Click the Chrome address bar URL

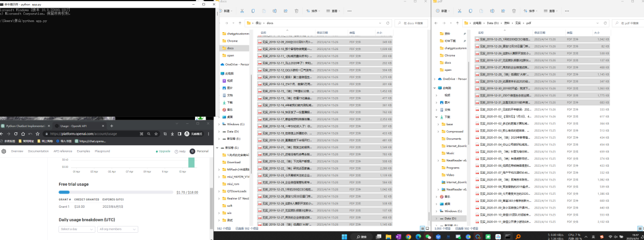84,134
